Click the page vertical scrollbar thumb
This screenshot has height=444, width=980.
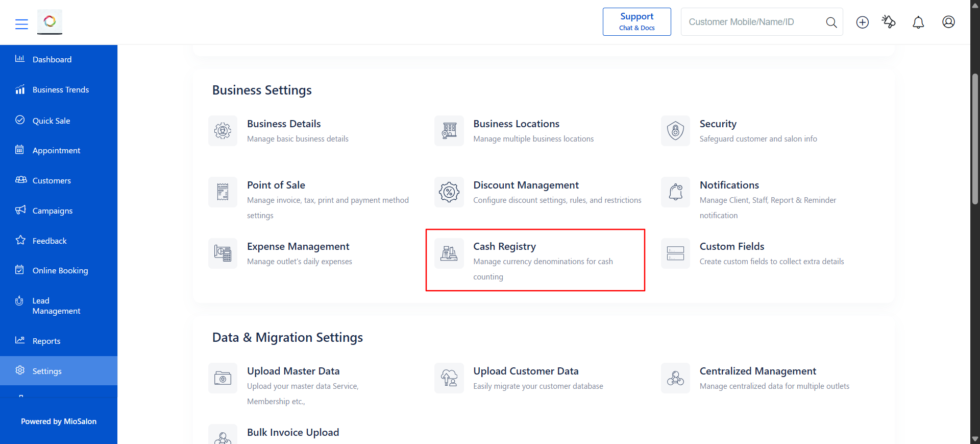click(x=975, y=139)
